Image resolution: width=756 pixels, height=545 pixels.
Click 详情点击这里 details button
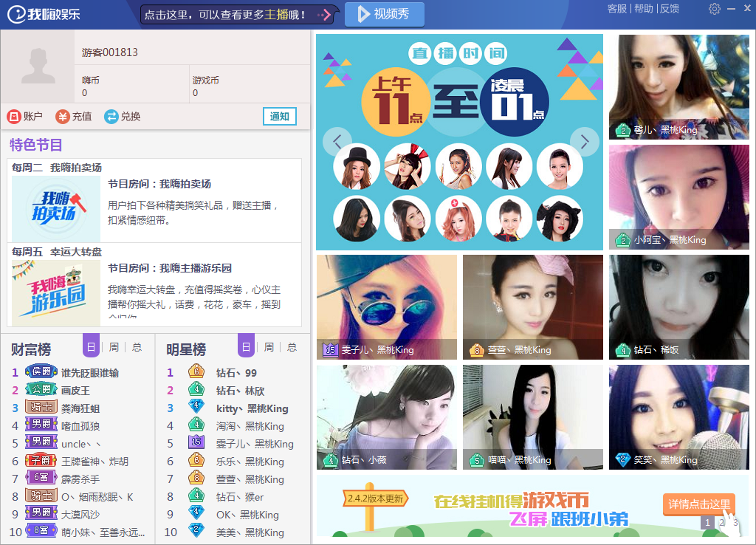click(698, 504)
